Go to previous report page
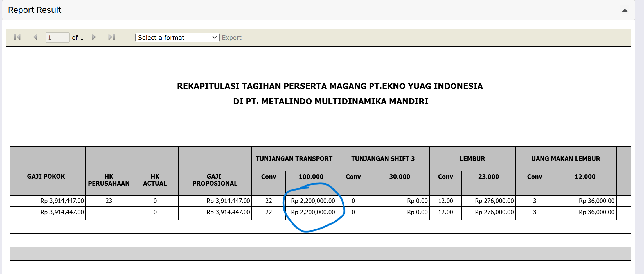This screenshot has width=644, height=274. tap(35, 37)
